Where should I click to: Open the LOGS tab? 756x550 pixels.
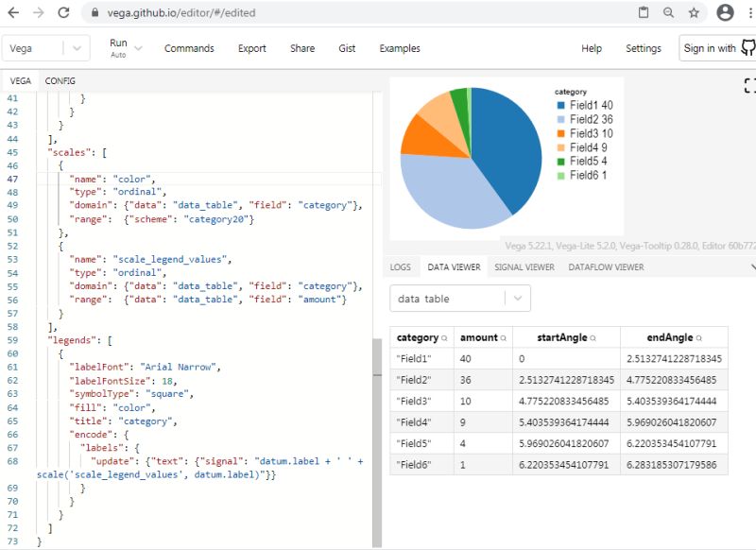click(x=401, y=266)
